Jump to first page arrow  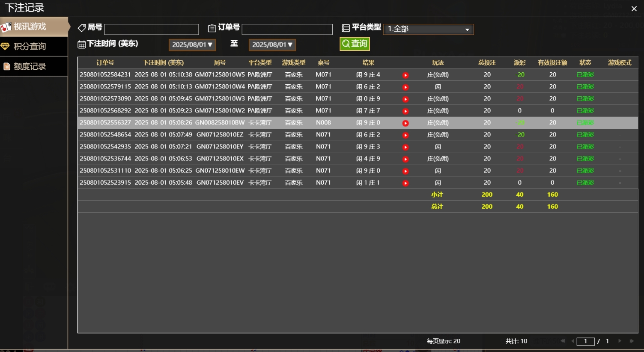tap(563, 341)
